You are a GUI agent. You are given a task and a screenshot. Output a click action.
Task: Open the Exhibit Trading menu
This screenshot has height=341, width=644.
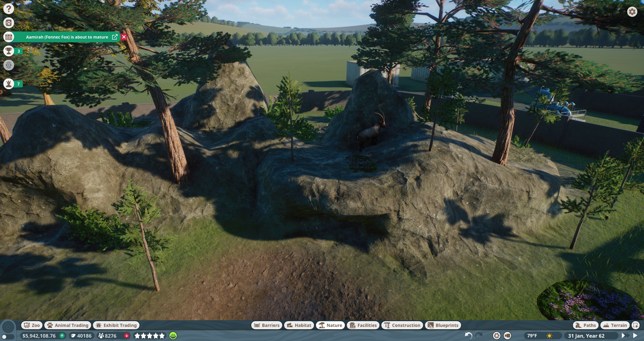(x=116, y=325)
